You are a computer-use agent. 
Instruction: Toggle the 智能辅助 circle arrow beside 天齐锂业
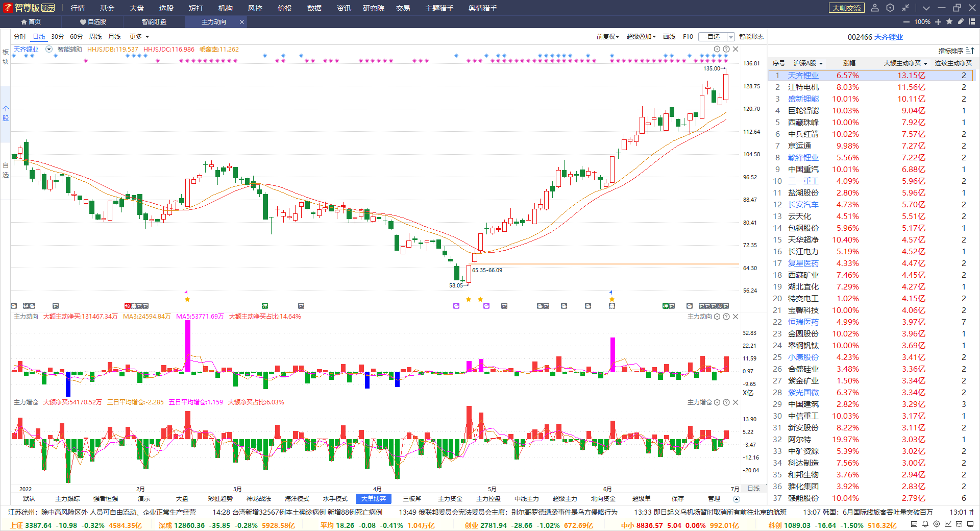click(49, 50)
